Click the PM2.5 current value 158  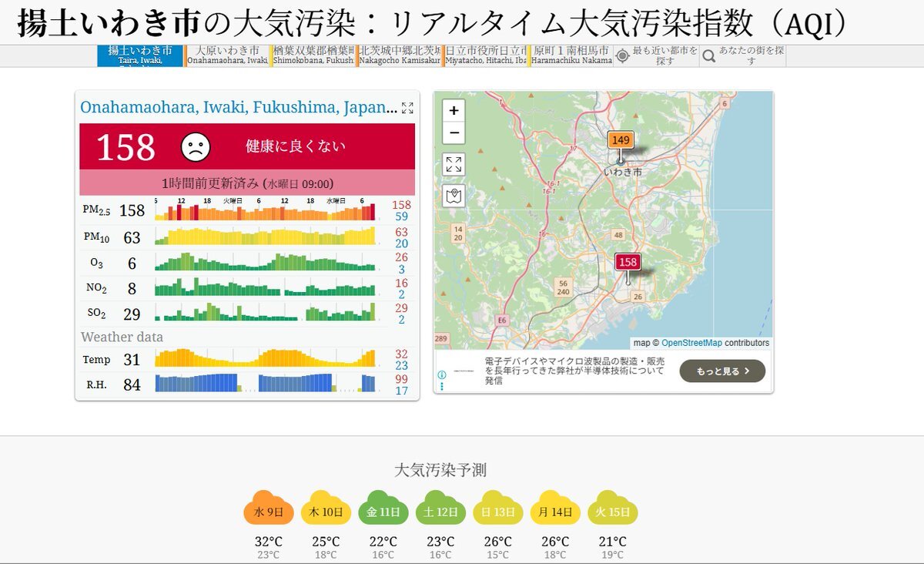pyautogui.click(x=132, y=210)
